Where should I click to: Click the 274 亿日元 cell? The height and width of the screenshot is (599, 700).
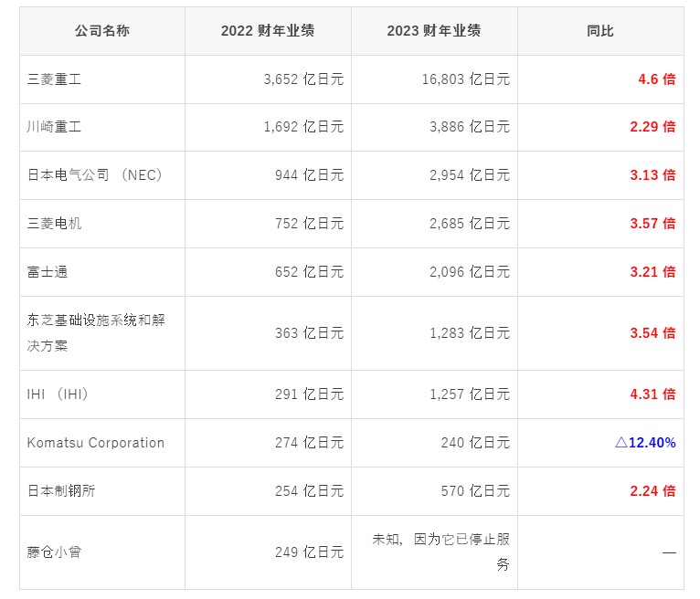click(x=269, y=443)
